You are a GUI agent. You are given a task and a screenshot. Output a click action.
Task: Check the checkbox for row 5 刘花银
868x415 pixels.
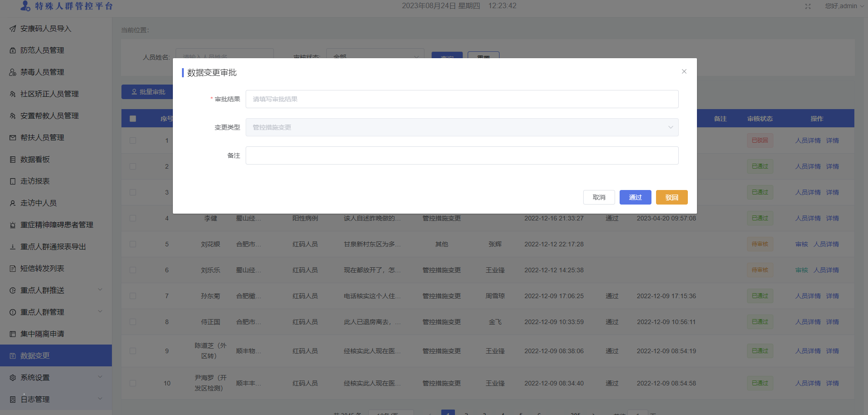point(133,244)
